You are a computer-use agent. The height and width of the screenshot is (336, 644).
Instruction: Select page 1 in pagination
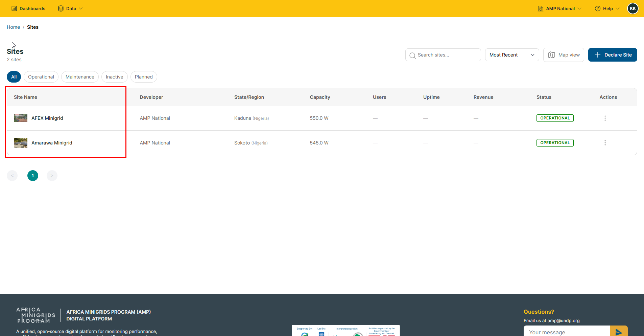pyautogui.click(x=33, y=176)
